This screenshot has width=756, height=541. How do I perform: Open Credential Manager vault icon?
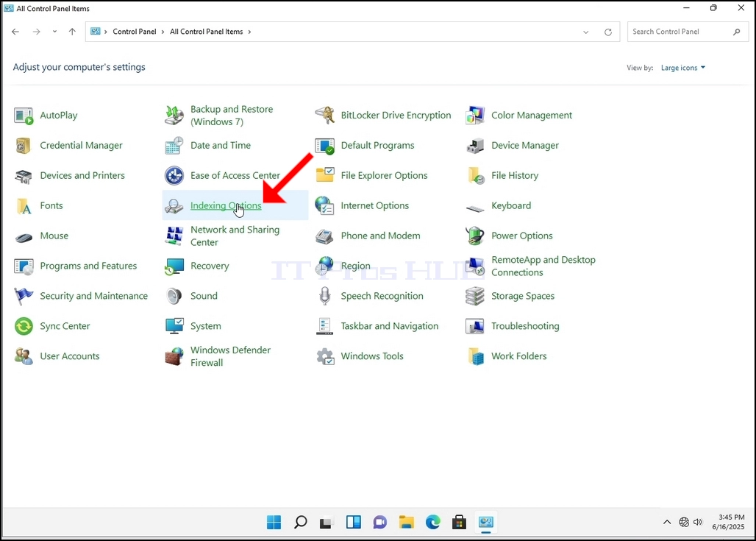click(x=24, y=146)
